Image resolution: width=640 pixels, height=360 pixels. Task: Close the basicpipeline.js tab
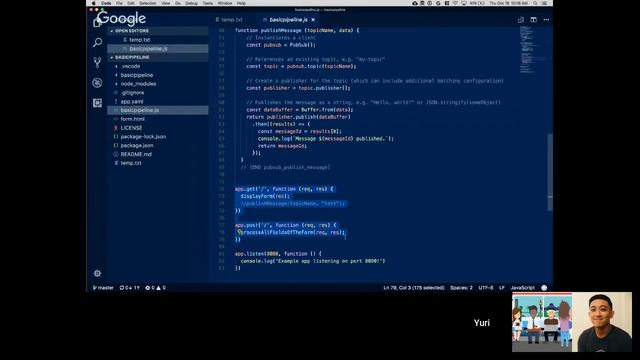pos(313,20)
